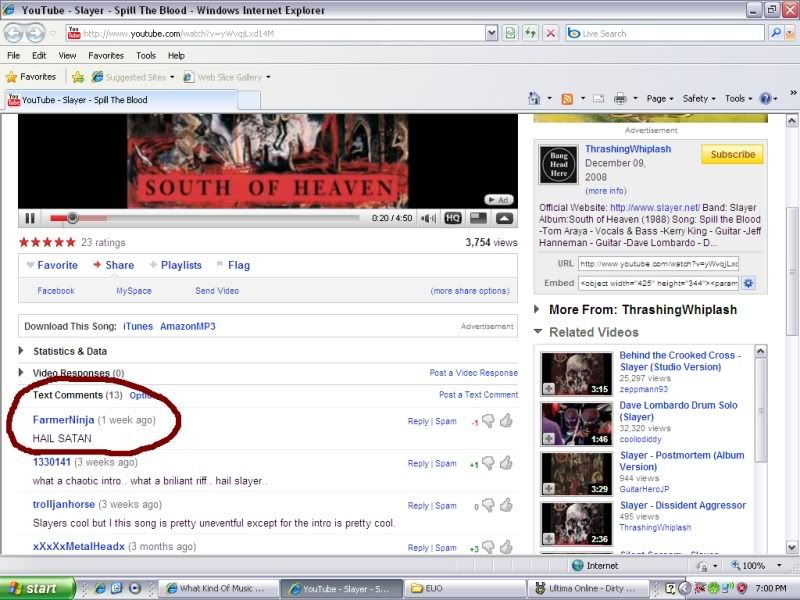Image resolution: width=800 pixels, height=600 pixels.
Task: Share video on MySpace
Action: pos(134,291)
